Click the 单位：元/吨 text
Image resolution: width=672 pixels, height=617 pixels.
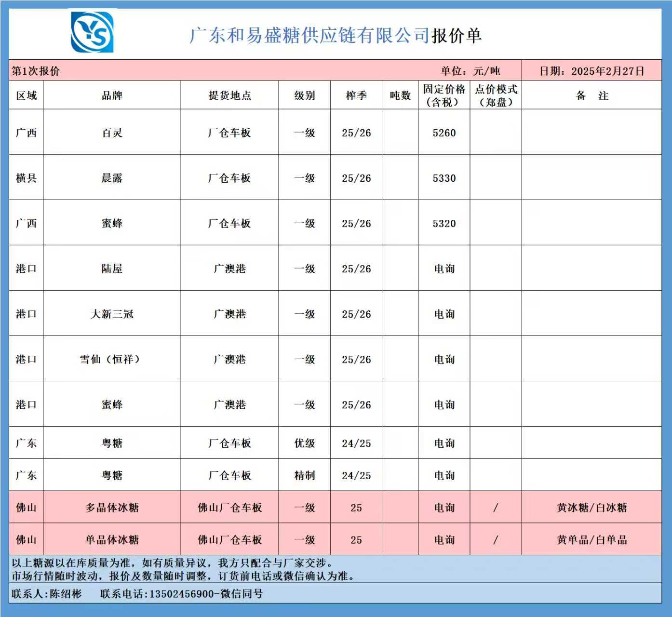tap(470, 71)
